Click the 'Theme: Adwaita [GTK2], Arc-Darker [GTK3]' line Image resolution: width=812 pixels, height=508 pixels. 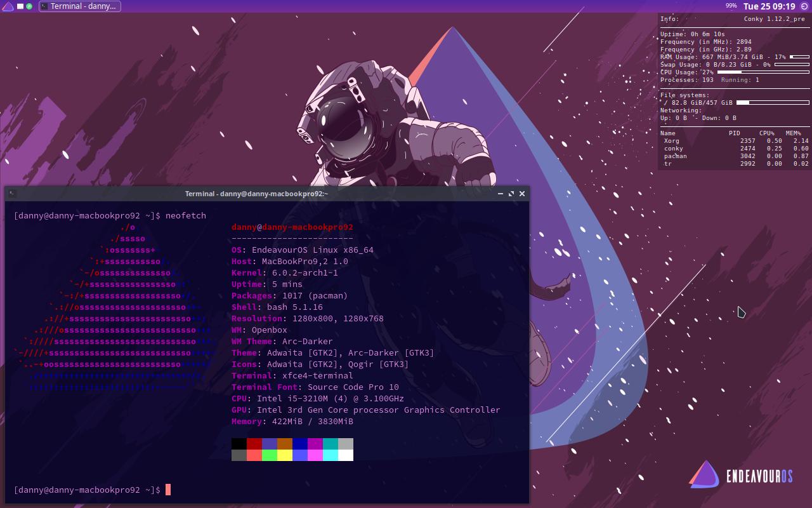[333, 352]
